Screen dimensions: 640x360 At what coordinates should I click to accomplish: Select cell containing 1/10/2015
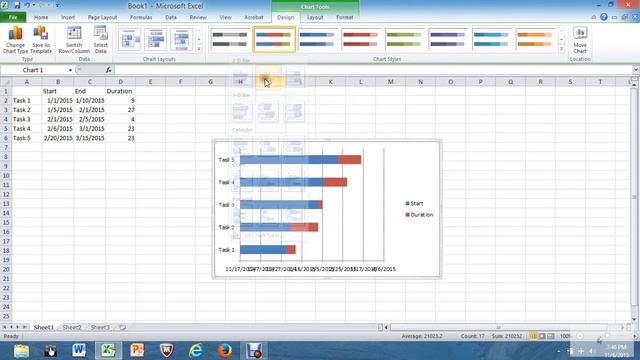90,100
